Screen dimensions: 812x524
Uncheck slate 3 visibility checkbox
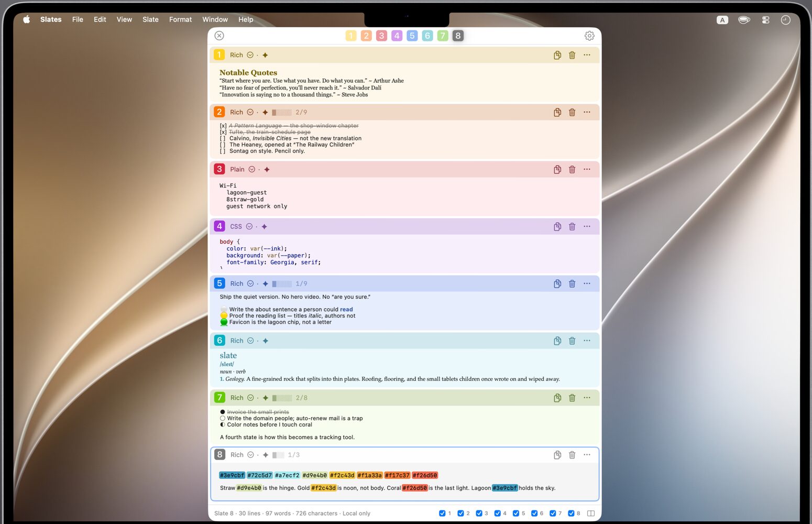coord(479,514)
